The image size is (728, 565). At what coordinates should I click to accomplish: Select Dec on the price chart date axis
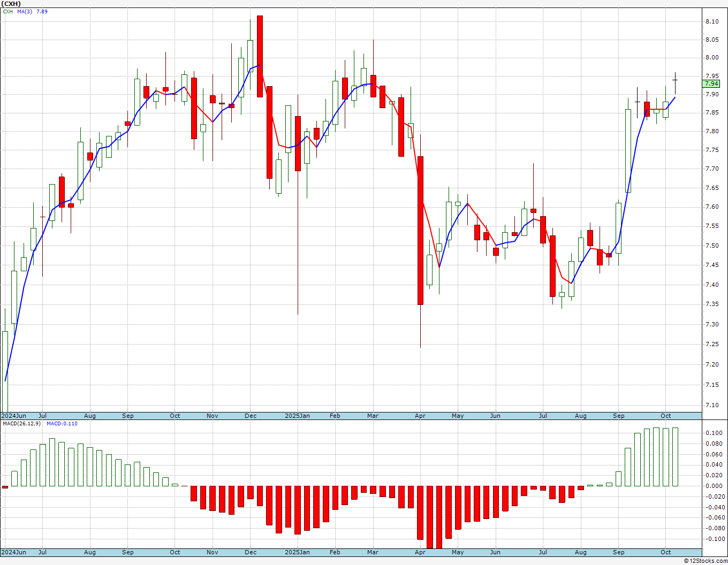tap(251, 416)
